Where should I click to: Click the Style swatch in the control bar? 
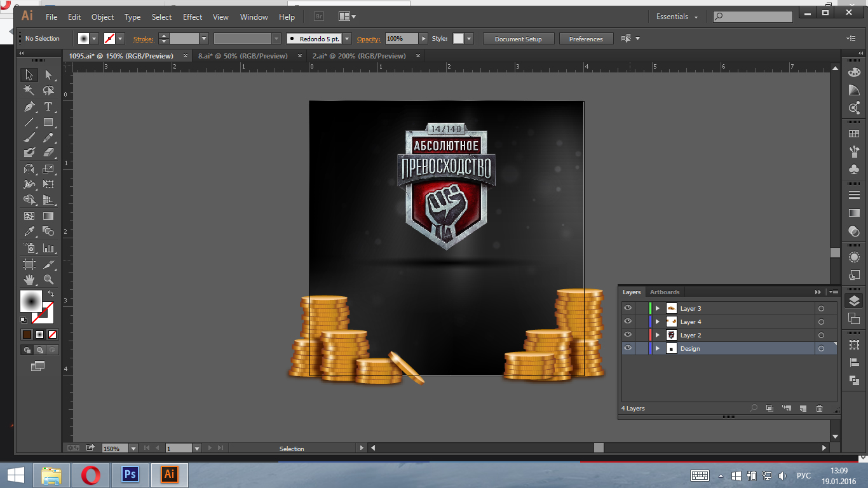point(458,39)
